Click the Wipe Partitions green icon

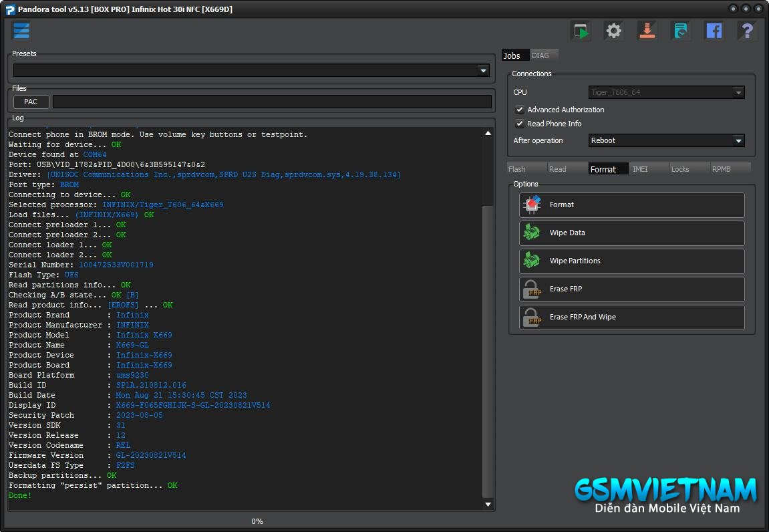pos(532,261)
